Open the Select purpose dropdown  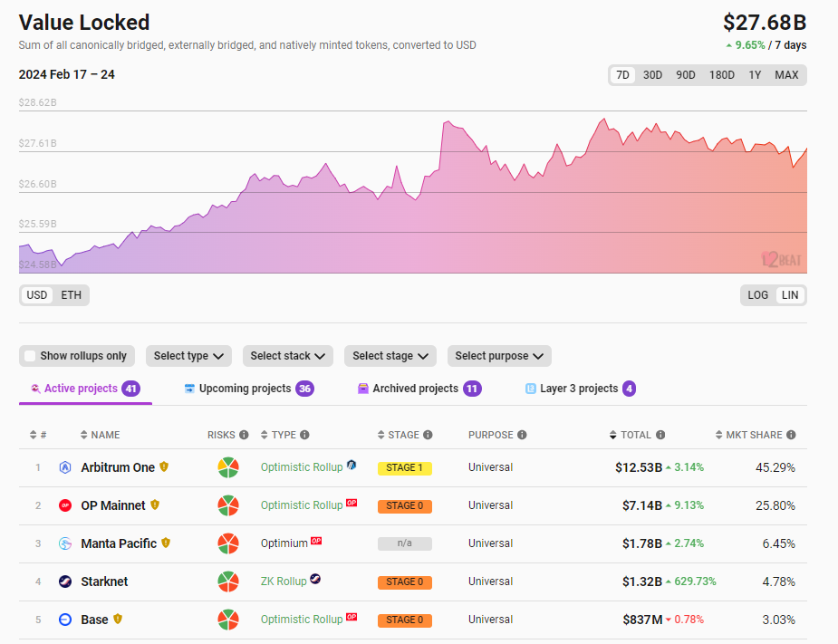point(498,356)
